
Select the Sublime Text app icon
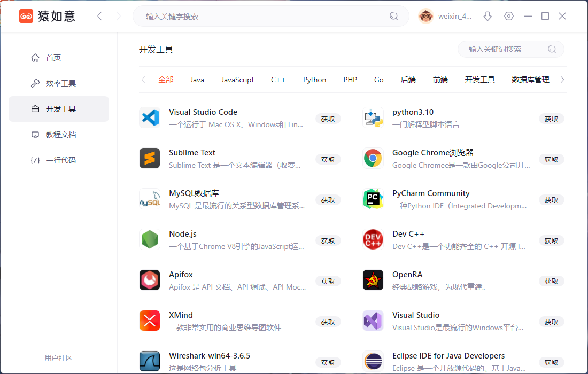(x=149, y=159)
